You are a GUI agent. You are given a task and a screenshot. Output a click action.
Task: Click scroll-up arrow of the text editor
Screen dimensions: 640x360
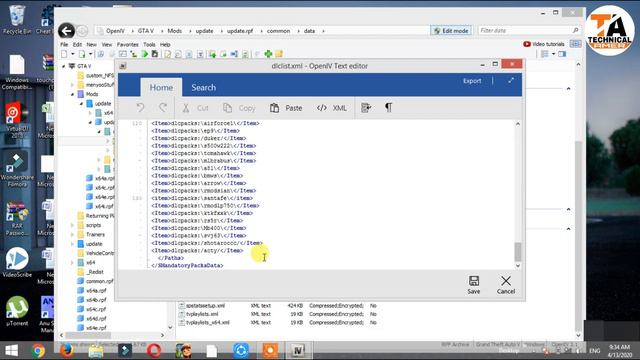point(518,124)
